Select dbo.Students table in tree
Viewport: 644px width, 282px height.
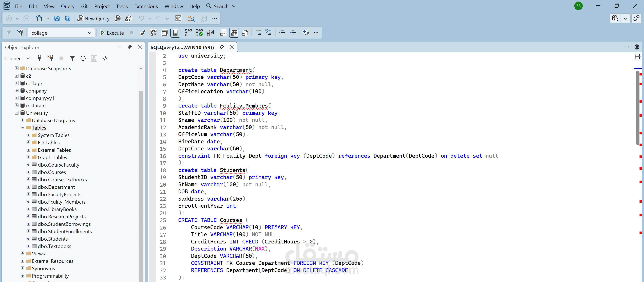pos(53,239)
